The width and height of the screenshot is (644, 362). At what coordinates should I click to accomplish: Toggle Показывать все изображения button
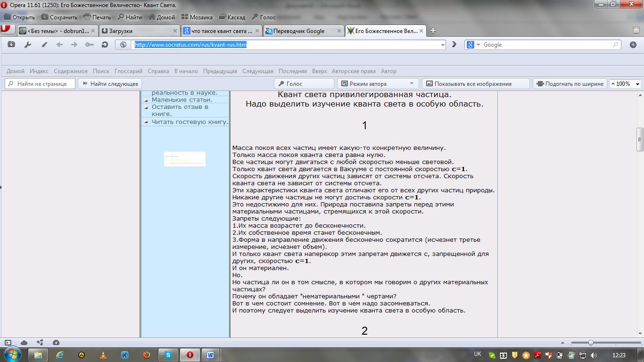point(476,84)
